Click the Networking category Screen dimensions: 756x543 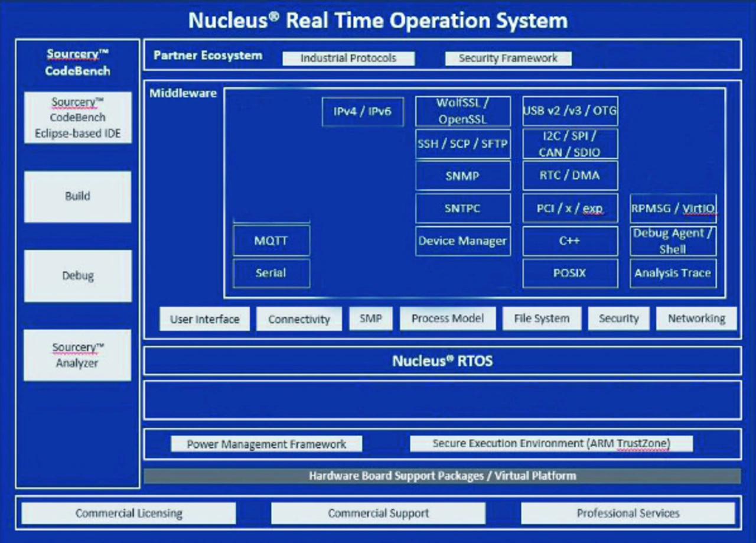(x=696, y=318)
